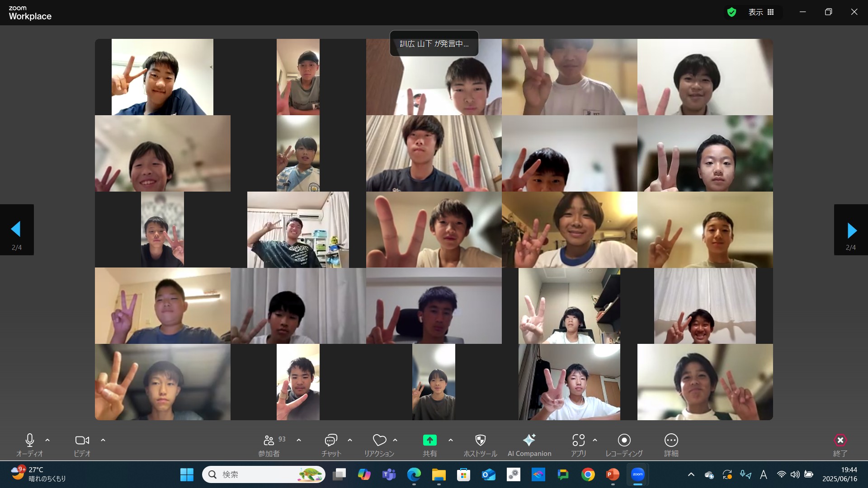Go to previous gallery page arrow
This screenshot has height=488, width=868.
[x=17, y=230]
